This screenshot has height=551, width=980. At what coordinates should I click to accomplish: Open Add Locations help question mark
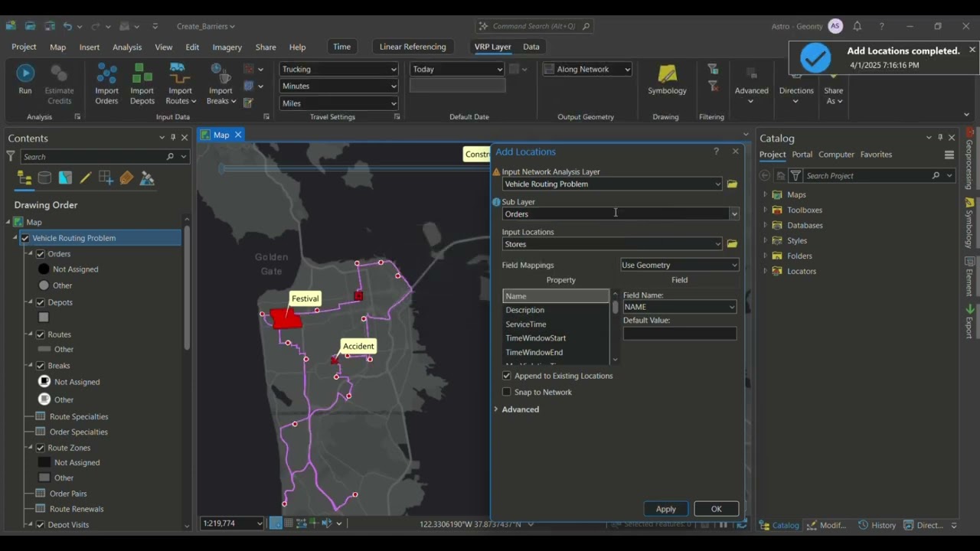[x=717, y=152]
